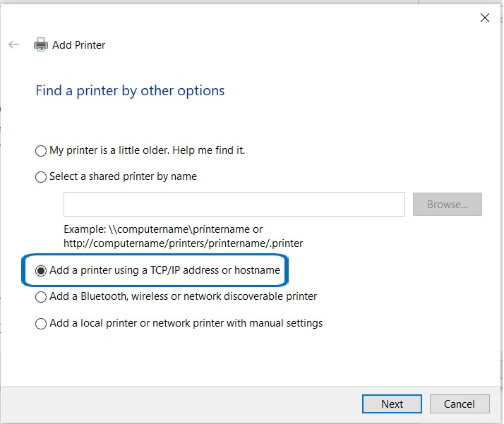Choose the Bluetooth, wireless or network discoverable radio
The height and width of the screenshot is (424, 504).
(41, 297)
